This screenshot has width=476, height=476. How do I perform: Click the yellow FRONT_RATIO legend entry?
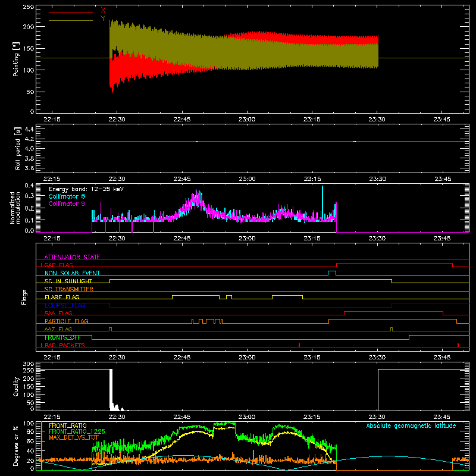[x=68, y=425]
